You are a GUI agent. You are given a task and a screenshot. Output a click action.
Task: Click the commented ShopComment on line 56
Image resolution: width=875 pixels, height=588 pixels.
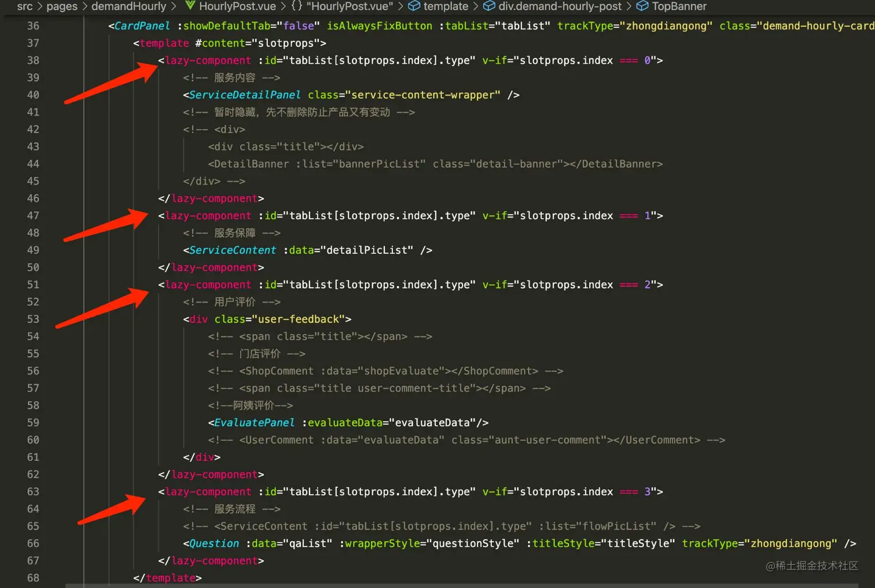[x=385, y=371]
